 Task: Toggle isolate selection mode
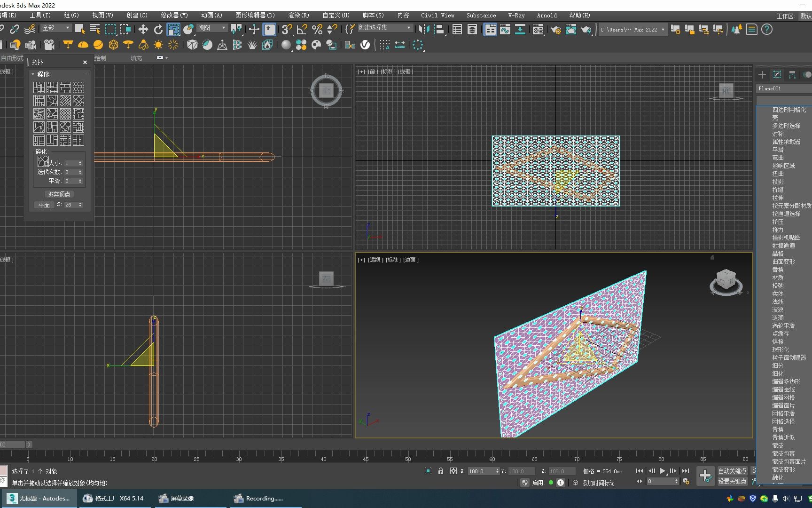(x=428, y=471)
